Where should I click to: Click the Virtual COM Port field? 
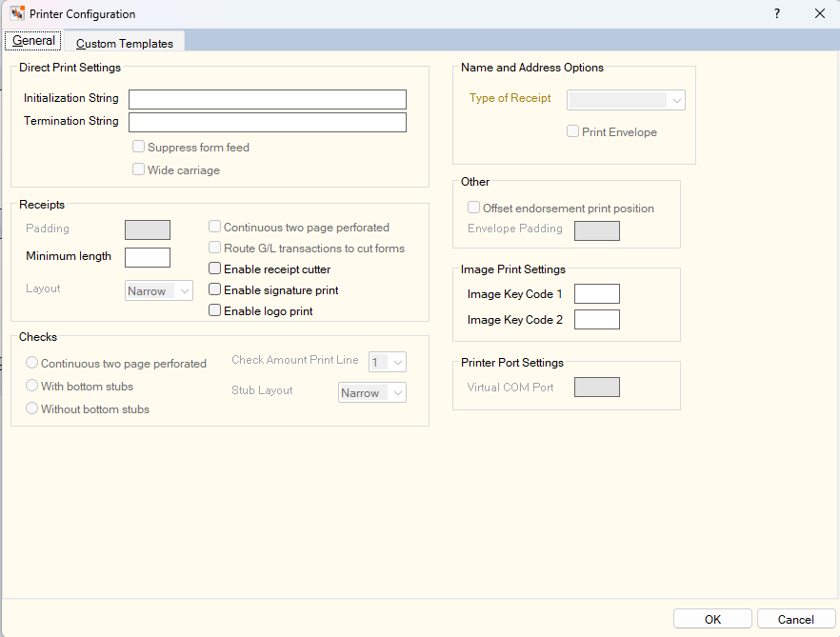click(x=597, y=388)
